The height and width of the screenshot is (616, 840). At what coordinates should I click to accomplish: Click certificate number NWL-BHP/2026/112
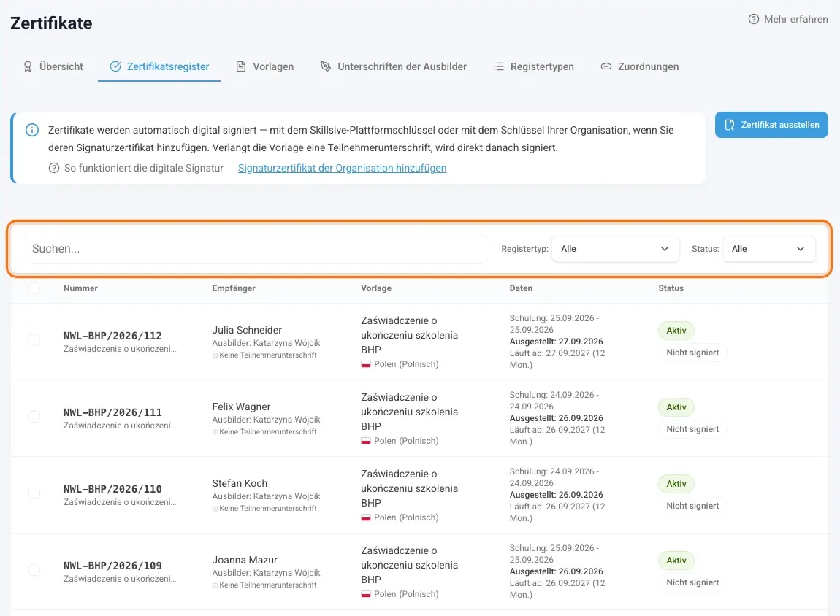(112, 336)
